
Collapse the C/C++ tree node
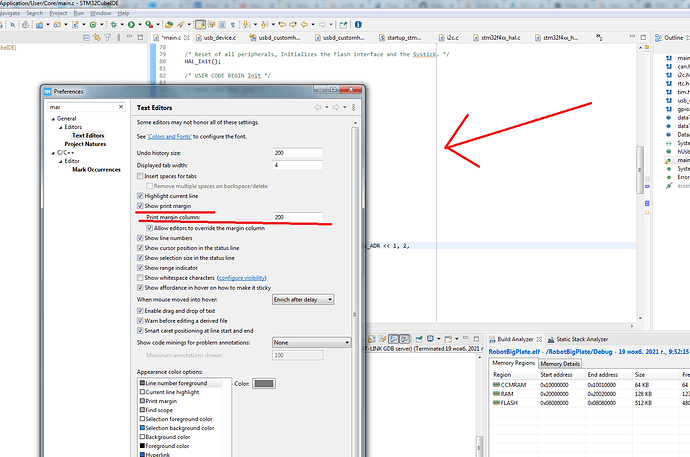click(x=53, y=153)
